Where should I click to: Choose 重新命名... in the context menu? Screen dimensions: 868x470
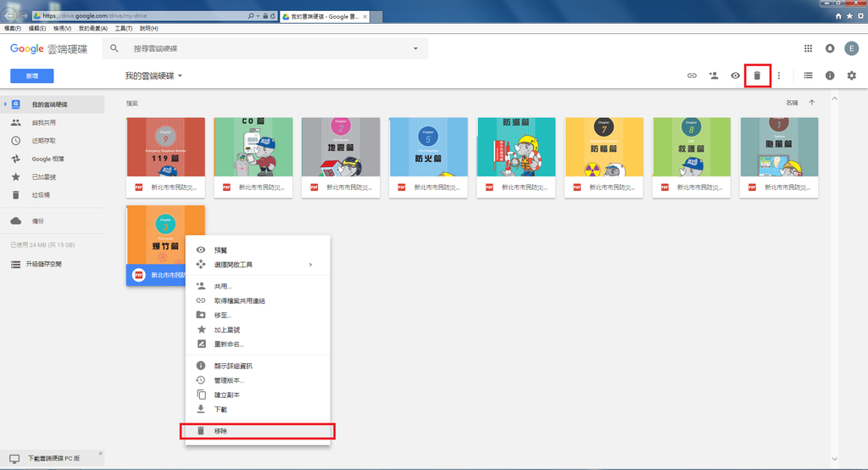[258, 344]
